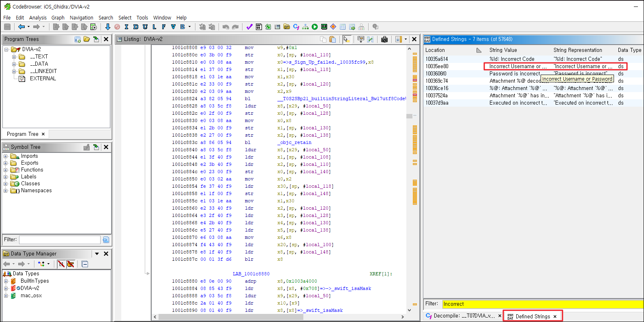Expand BuiltInTypes in Data Types tree
Viewport: 644px width, 322px height.
point(6,281)
